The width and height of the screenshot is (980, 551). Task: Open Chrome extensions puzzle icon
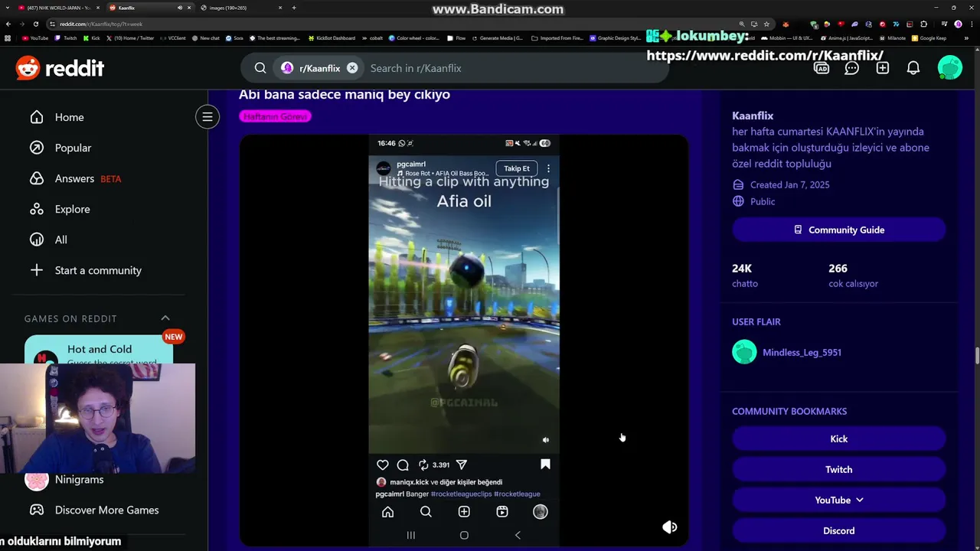coord(923,24)
